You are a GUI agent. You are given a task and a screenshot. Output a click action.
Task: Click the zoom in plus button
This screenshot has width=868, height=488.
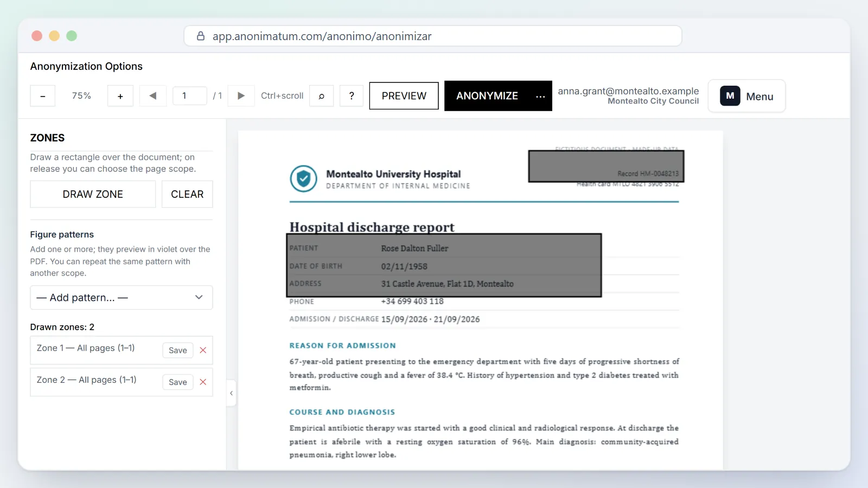[x=120, y=96]
